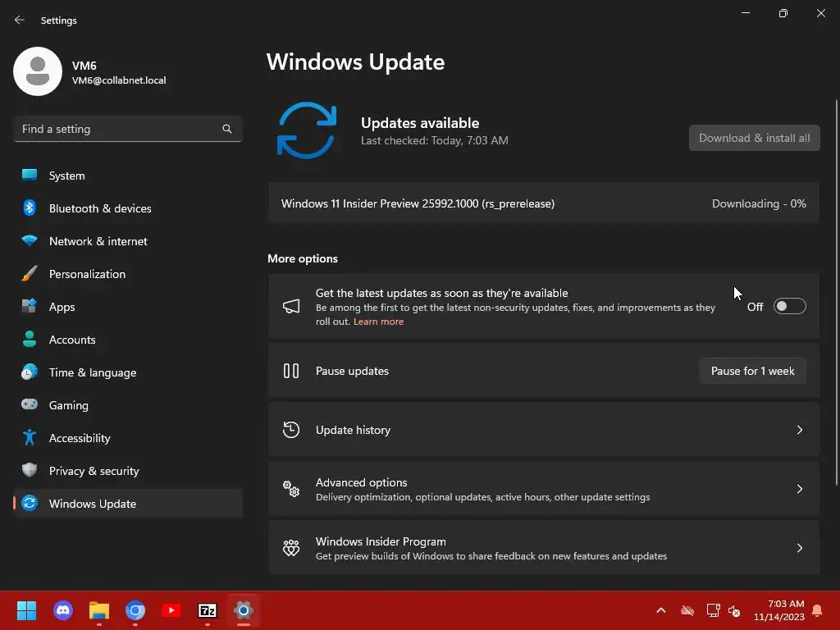
Task: Expand Windows Insider Program chevron
Action: tap(799, 547)
